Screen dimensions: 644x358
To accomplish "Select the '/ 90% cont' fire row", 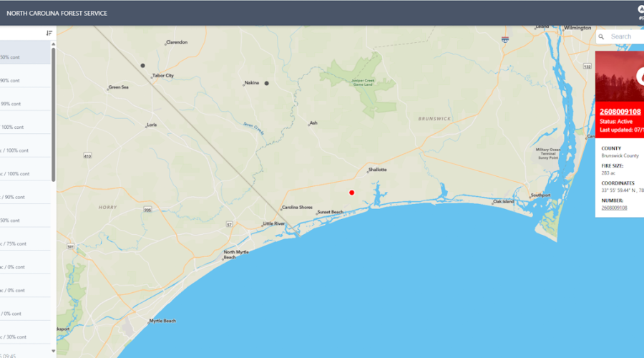I will tap(25, 193).
